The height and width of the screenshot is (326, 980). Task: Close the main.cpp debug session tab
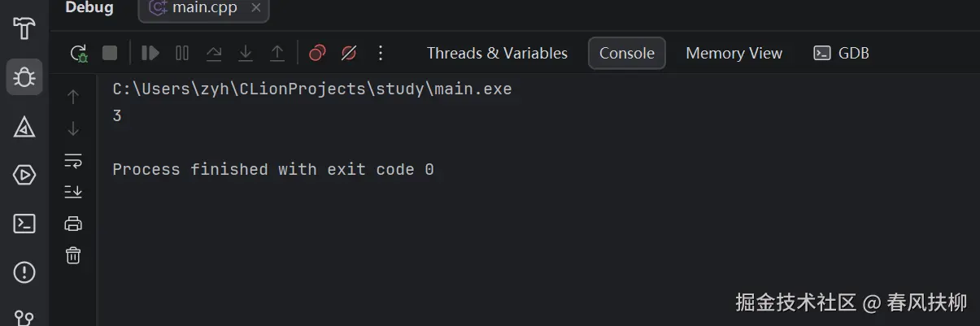coord(255,9)
